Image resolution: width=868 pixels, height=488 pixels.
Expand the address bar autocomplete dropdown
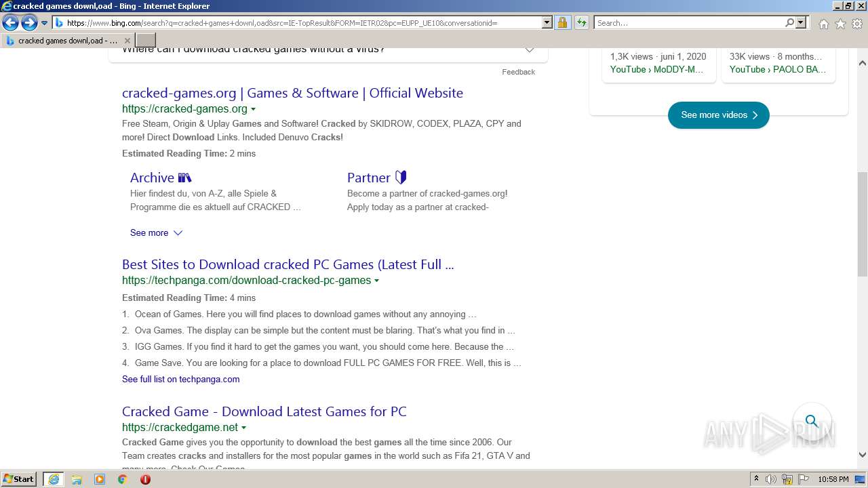[x=547, y=23]
